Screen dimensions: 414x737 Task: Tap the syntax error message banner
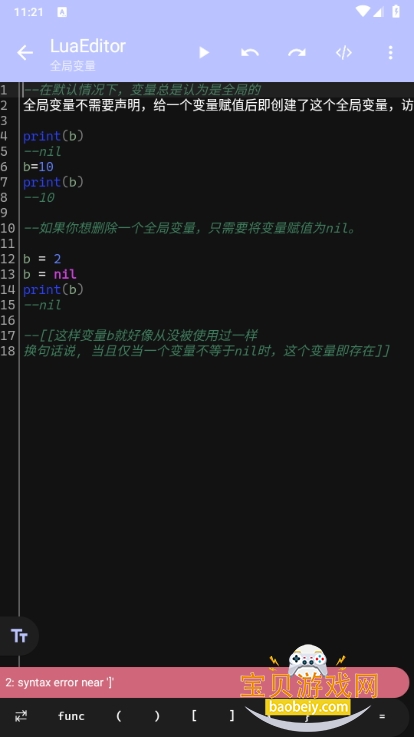tap(204, 682)
